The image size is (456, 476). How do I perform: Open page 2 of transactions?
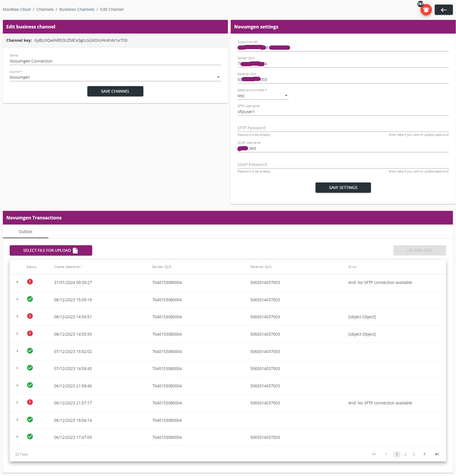(x=405, y=454)
